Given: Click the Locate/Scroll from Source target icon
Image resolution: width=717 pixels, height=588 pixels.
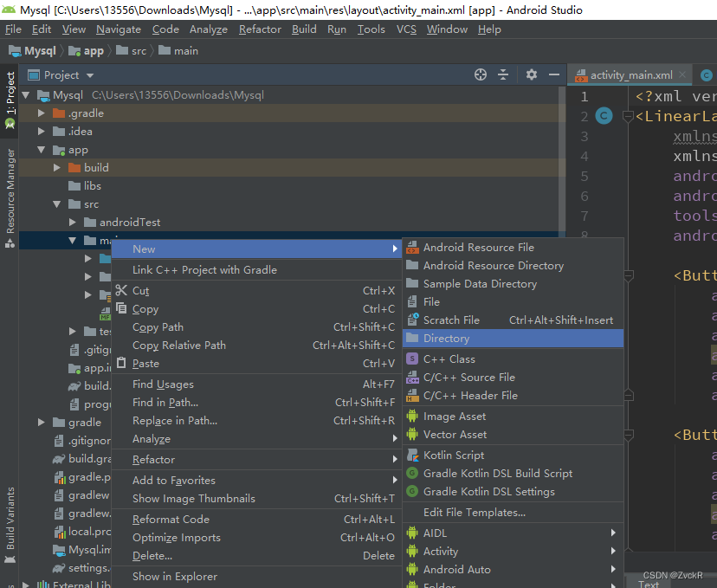Looking at the screenshot, I should click(480, 74).
